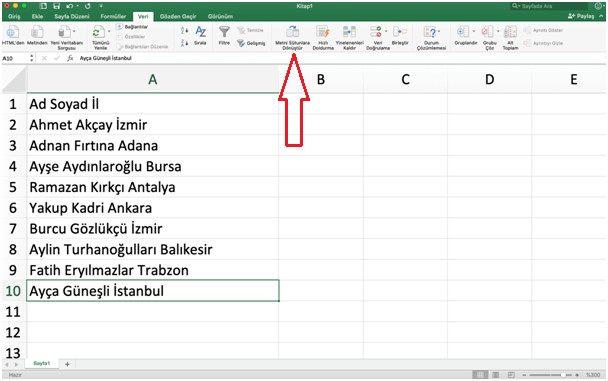Open Quick Access toolbar customize dropdown

pyautogui.click(x=101, y=7)
